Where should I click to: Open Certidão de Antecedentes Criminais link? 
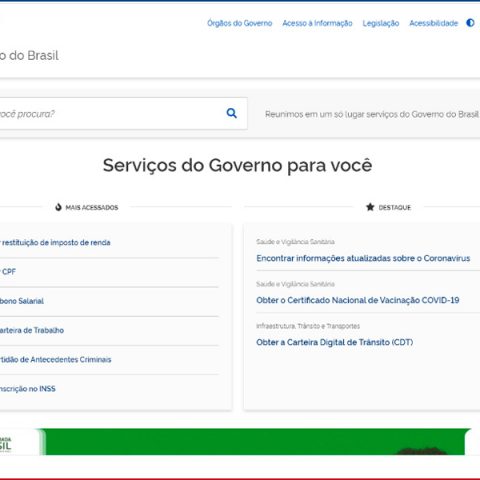55,360
